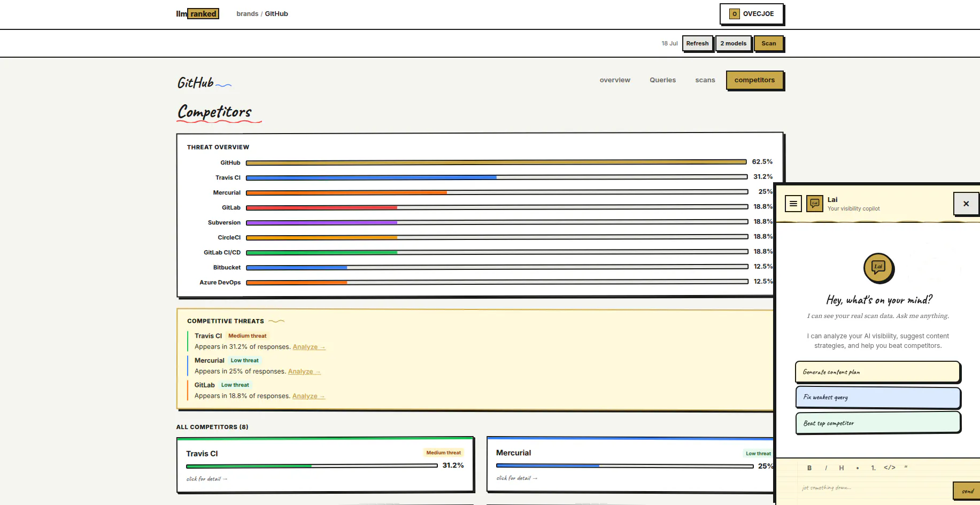Analyze the Mercurial threat

pyautogui.click(x=304, y=371)
